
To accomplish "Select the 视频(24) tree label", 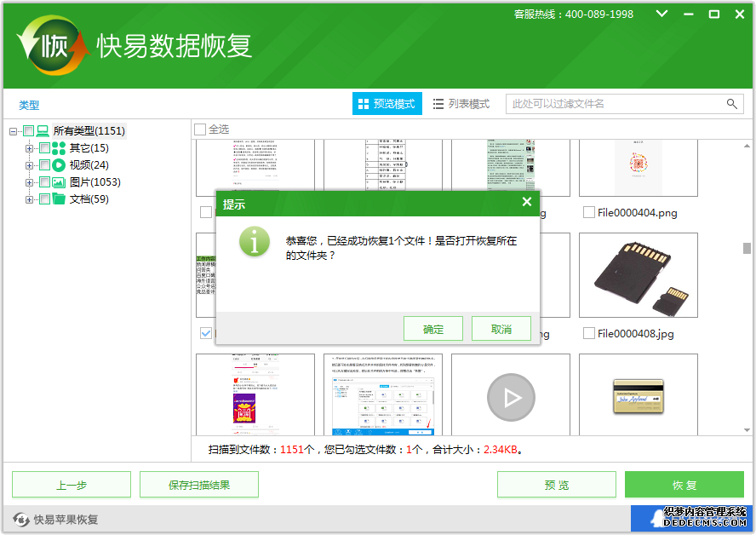I will coord(89,165).
